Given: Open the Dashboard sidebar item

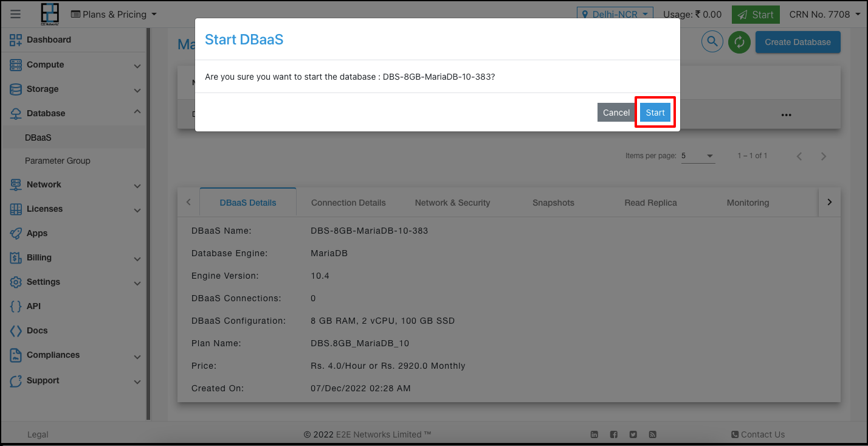Looking at the screenshot, I should (49, 40).
